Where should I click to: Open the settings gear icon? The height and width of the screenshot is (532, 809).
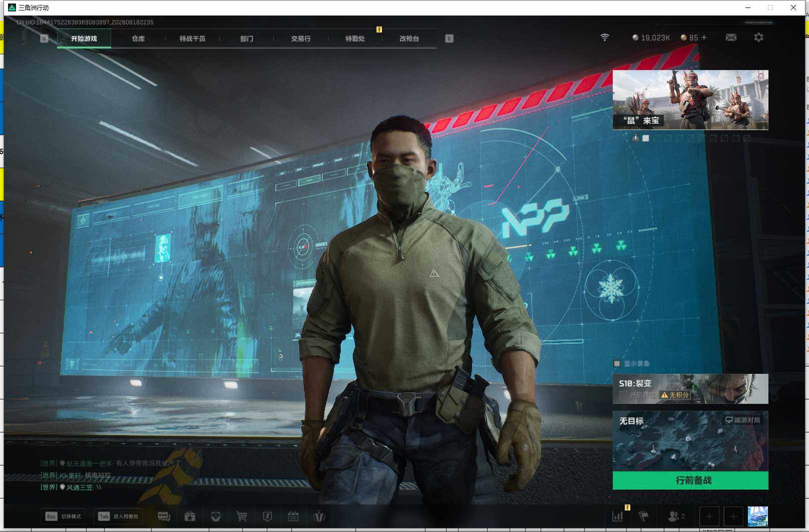(758, 38)
